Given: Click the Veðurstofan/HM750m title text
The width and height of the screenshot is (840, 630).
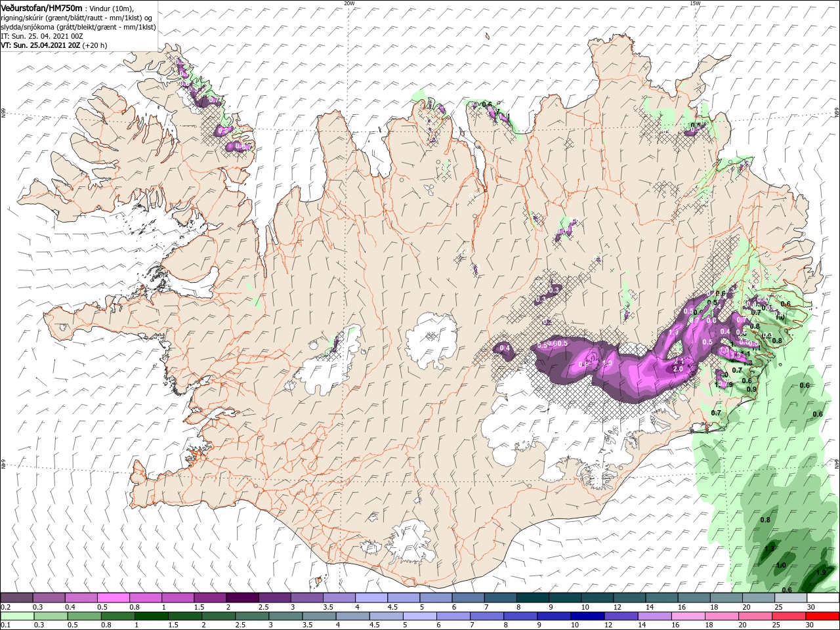Looking at the screenshot, I should (x=41, y=7).
